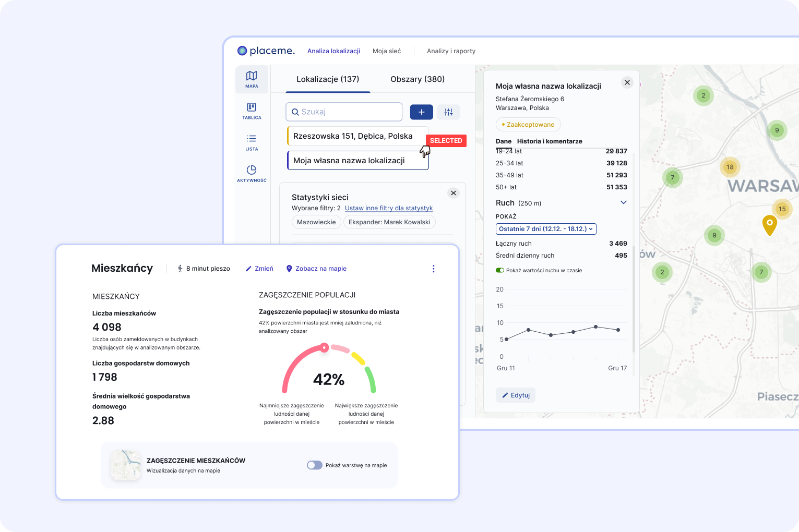The height and width of the screenshot is (532, 799).
Task: Click the last data point on traffic chart
Action: pos(618,330)
